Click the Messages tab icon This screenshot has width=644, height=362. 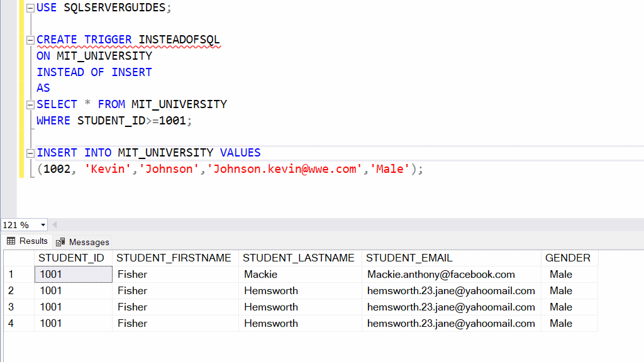pos(61,241)
